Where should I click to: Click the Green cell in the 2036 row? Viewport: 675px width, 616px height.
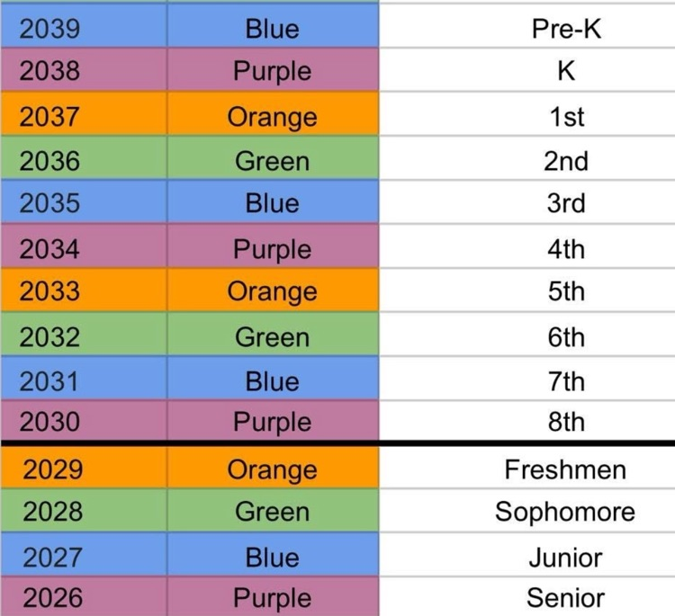tap(272, 161)
